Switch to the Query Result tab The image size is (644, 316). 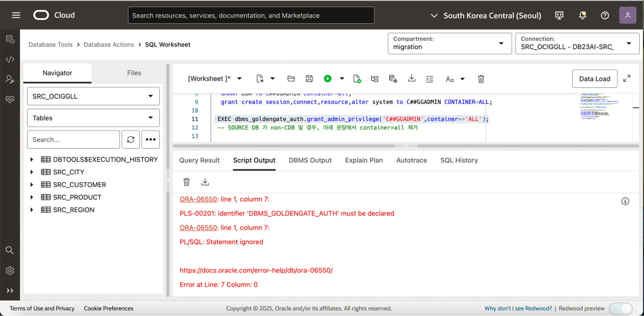point(199,160)
